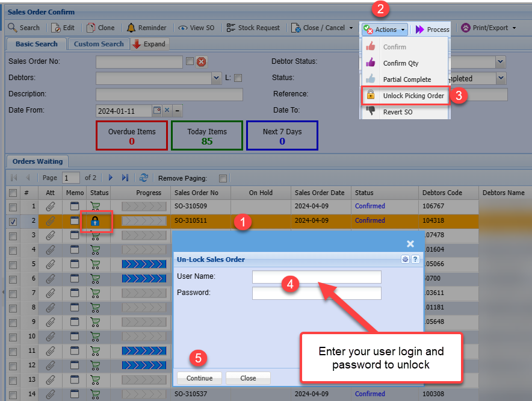Open the Close / Cancel dropdown
Viewport: 532px width, 401px height.
click(322, 28)
